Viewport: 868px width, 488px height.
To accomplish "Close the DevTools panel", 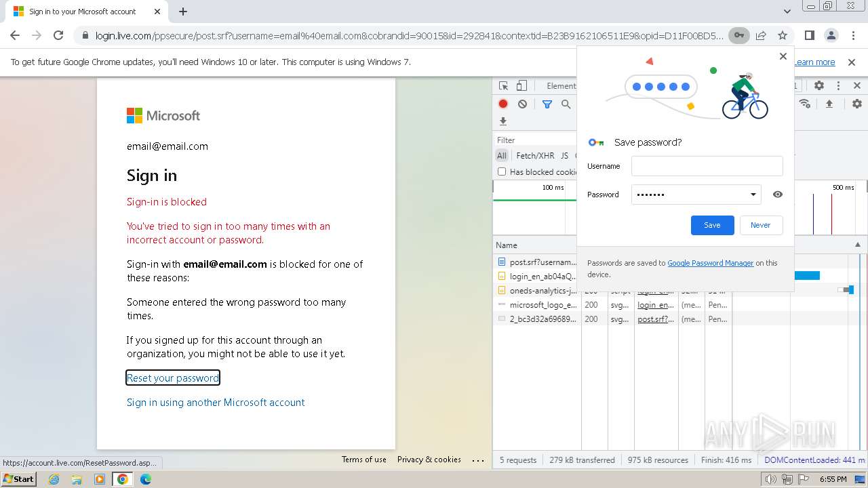I will click(x=856, y=86).
